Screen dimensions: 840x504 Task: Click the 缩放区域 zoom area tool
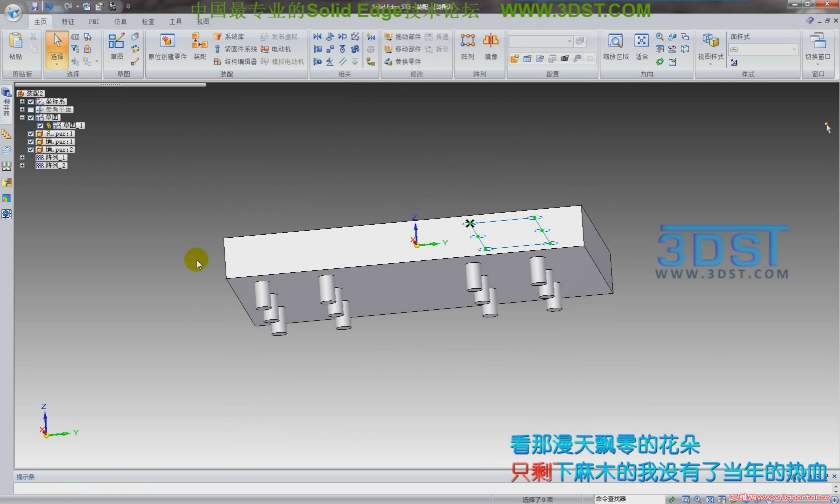point(615,47)
